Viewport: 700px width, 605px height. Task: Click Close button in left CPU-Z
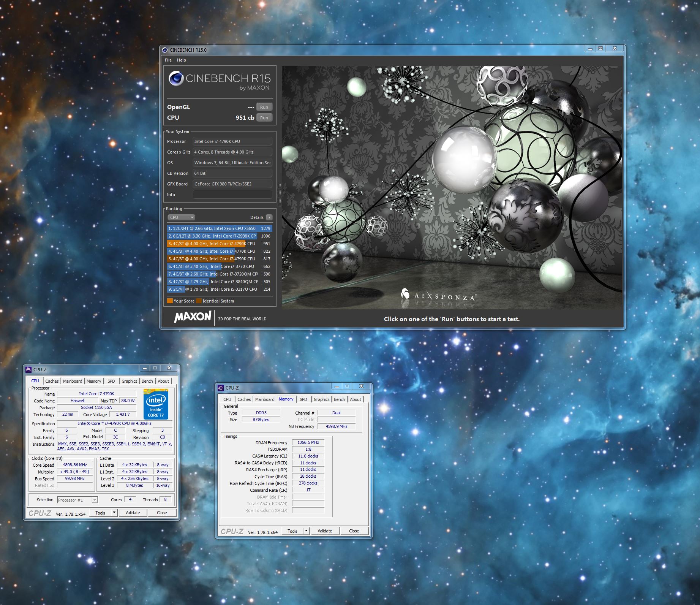click(x=162, y=513)
